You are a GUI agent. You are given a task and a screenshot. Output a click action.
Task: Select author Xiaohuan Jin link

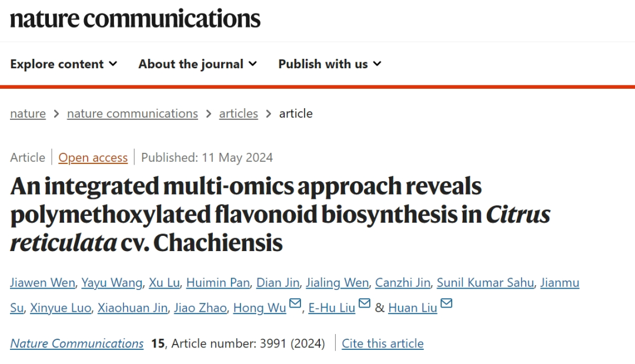click(132, 308)
